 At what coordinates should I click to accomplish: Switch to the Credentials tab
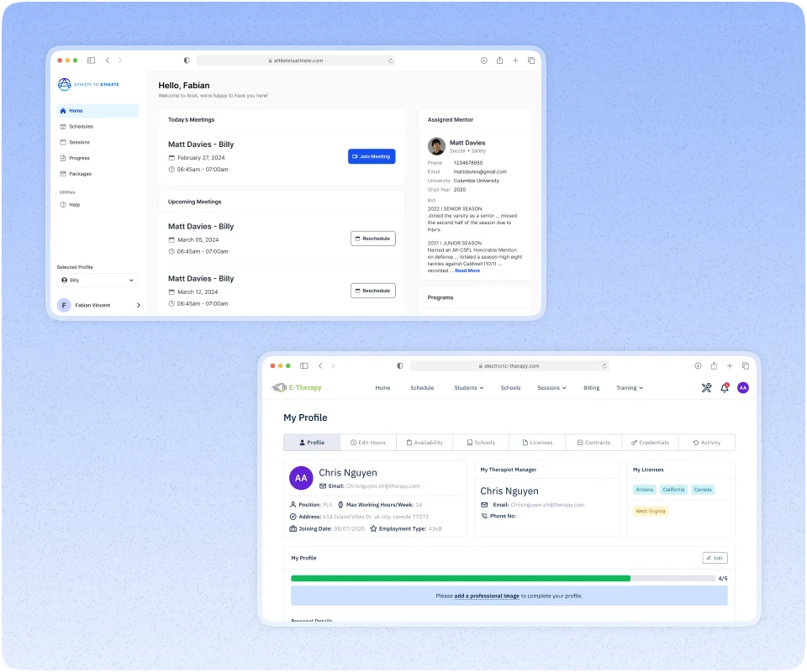651,443
